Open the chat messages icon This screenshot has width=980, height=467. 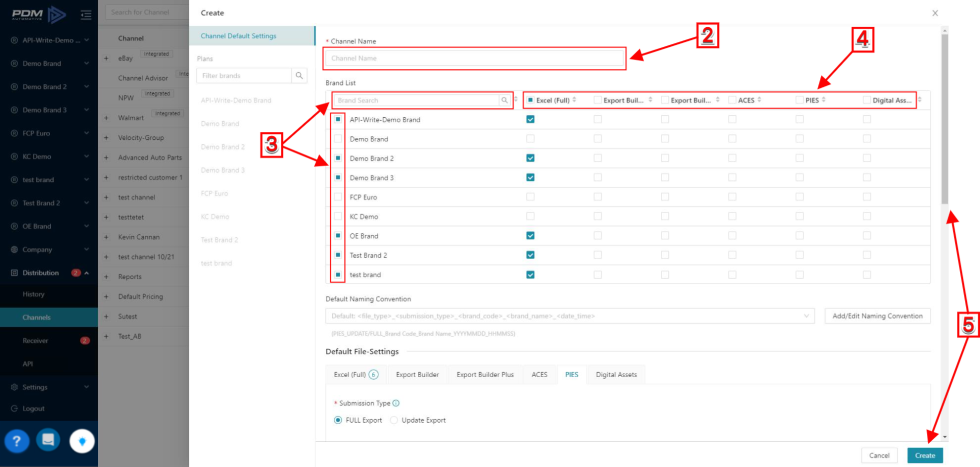48,440
